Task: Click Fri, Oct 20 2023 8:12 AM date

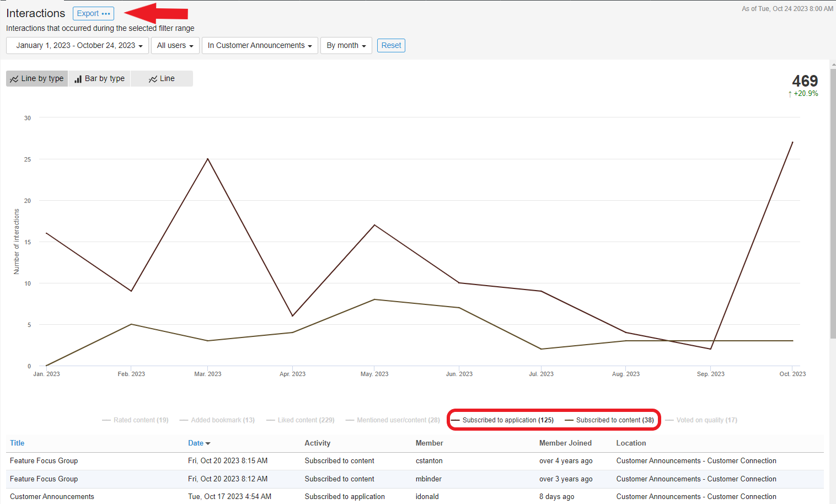Action: 228,479
